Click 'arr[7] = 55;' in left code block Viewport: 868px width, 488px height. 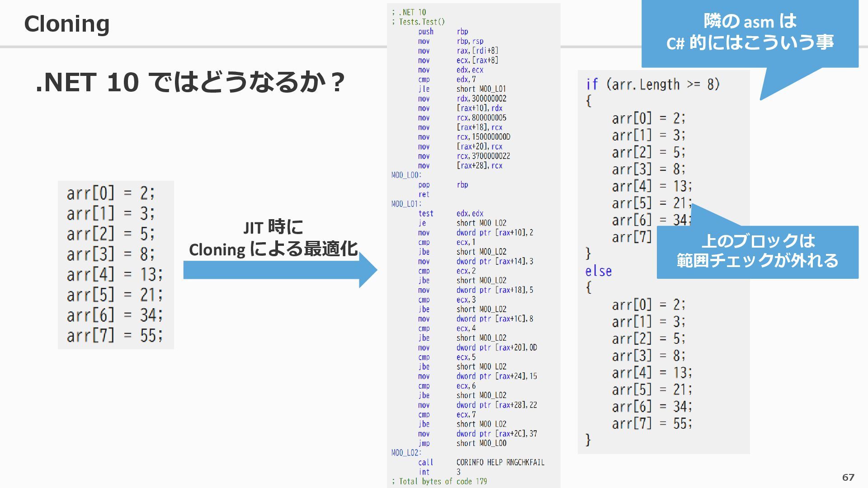[x=114, y=336]
